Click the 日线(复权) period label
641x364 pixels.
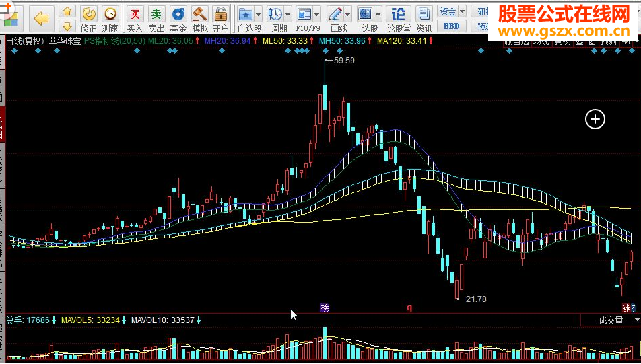[x=25, y=41]
